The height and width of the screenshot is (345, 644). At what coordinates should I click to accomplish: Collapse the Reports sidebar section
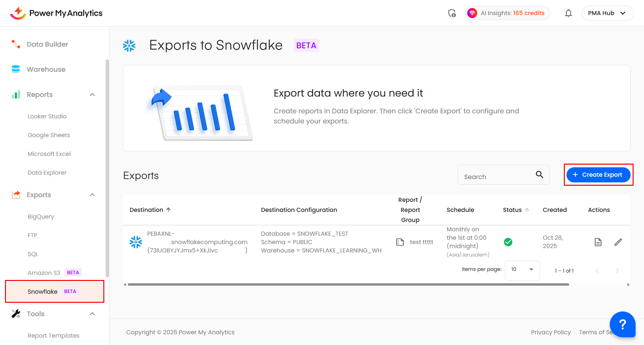(x=92, y=95)
